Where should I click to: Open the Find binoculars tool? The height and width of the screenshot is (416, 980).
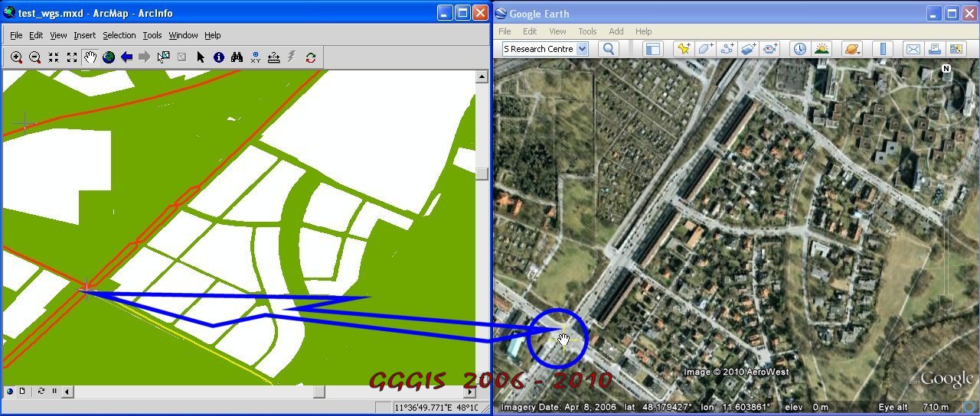pyautogui.click(x=237, y=57)
